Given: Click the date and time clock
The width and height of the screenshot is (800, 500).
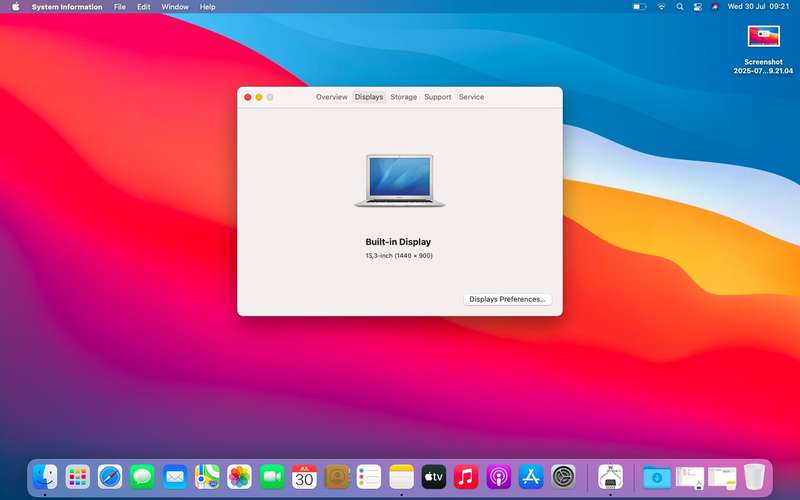Looking at the screenshot, I should click(758, 7).
